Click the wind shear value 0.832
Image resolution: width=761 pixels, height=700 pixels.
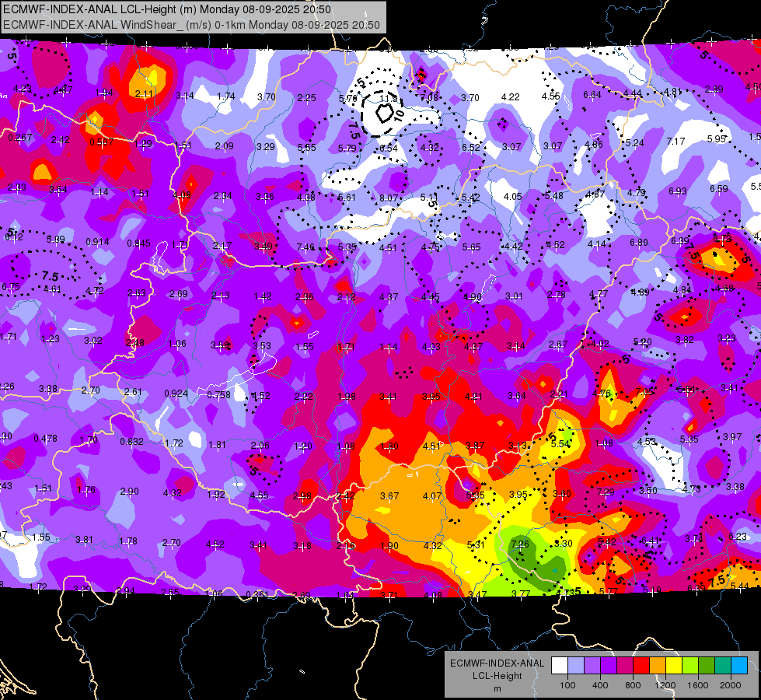pos(131,441)
